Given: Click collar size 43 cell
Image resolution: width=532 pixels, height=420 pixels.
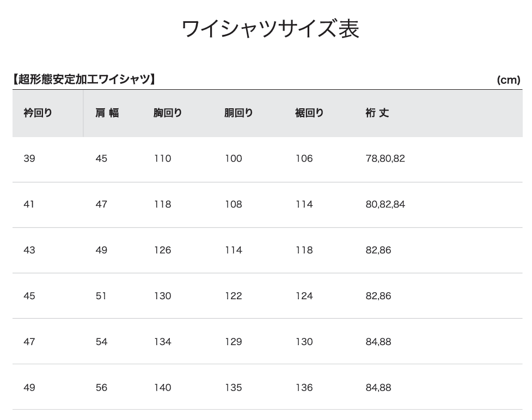Looking at the screenshot, I should coord(29,250).
